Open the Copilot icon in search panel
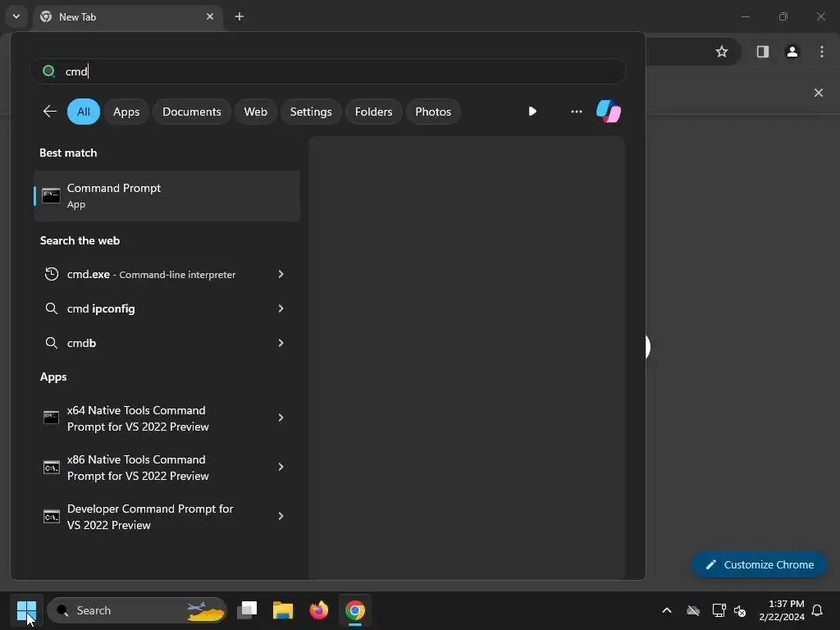Image resolution: width=840 pixels, height=630 pixels. click(609, 112)
